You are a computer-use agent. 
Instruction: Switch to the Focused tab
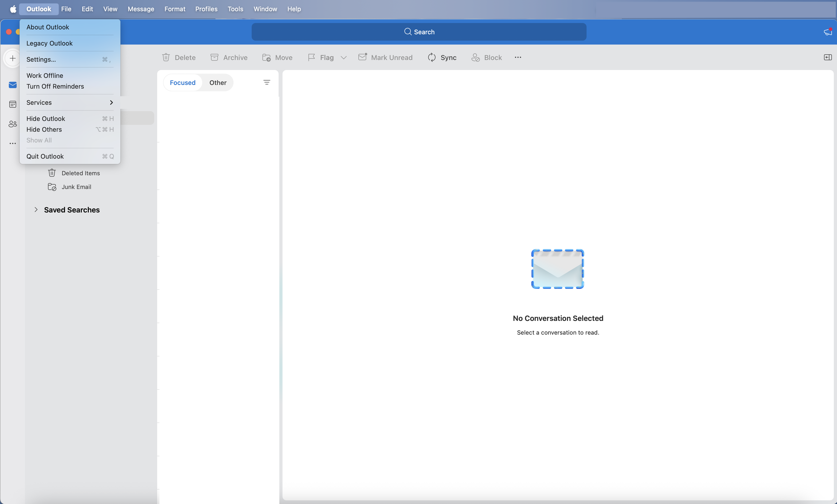[183, 82]
